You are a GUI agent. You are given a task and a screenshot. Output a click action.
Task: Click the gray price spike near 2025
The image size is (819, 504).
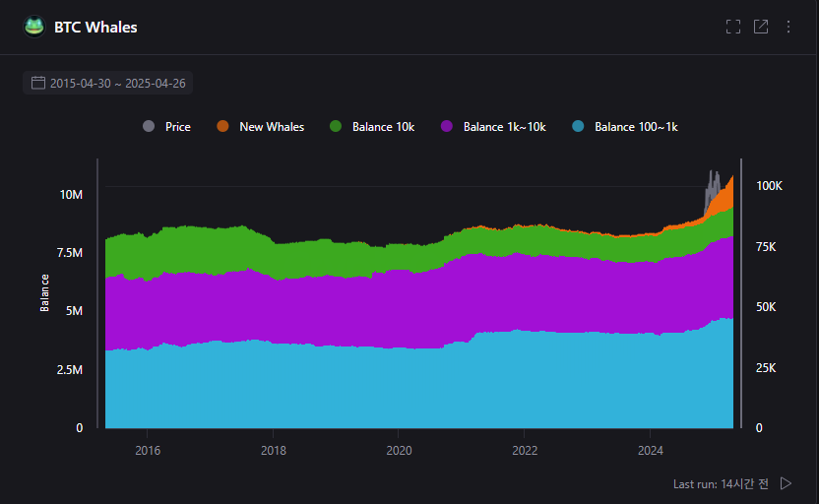tap(713, 185)
